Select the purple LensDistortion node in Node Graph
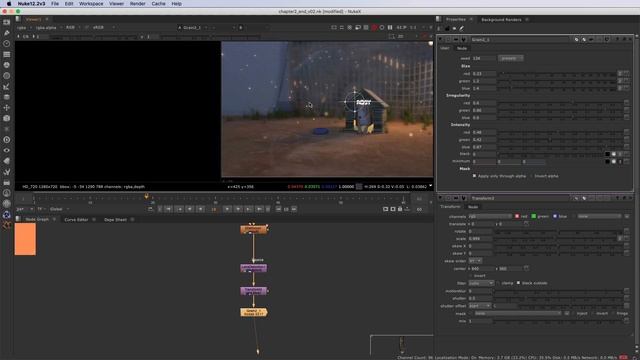This screenshot has height=360, width=640. pos(253,268)
